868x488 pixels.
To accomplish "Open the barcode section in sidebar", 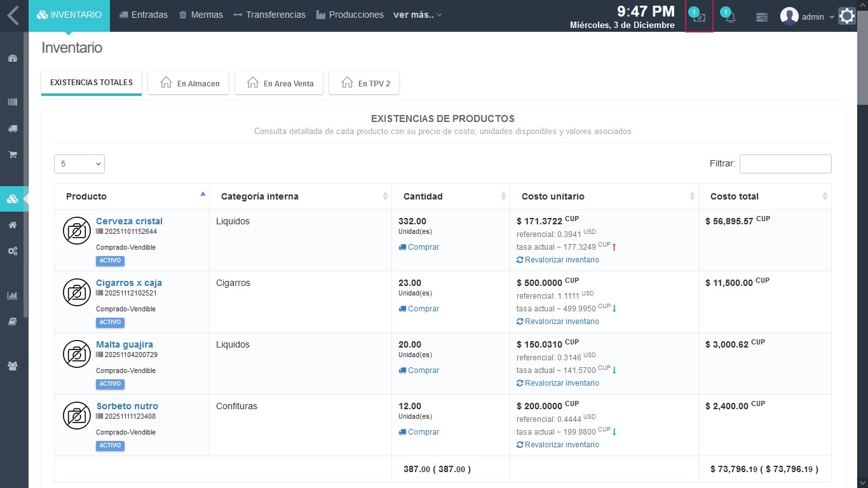I will pyautogui.click(x=13, y=102).
